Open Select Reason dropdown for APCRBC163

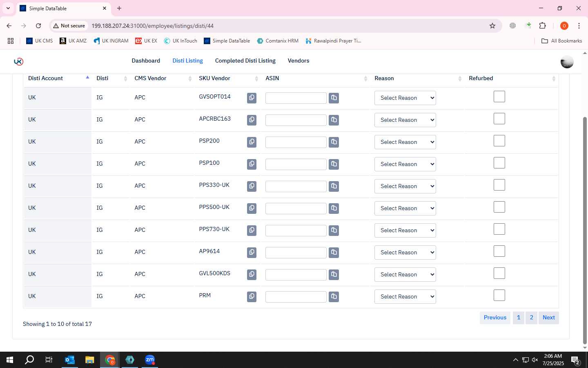(x=405, y=120)
